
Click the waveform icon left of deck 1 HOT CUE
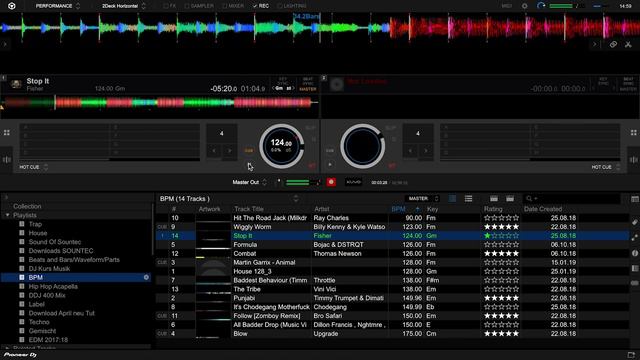click(7, 160)
